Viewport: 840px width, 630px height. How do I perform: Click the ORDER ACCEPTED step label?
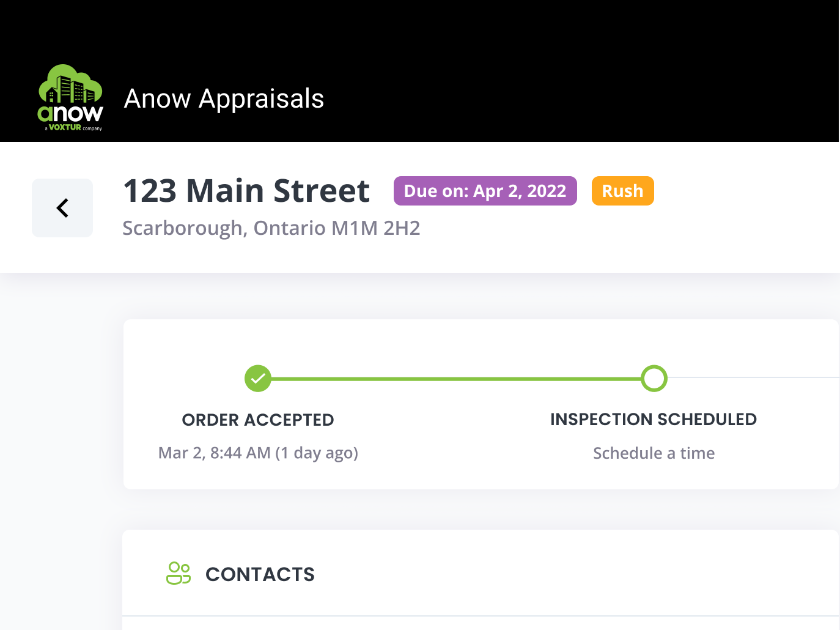click(x=258, y=420)
